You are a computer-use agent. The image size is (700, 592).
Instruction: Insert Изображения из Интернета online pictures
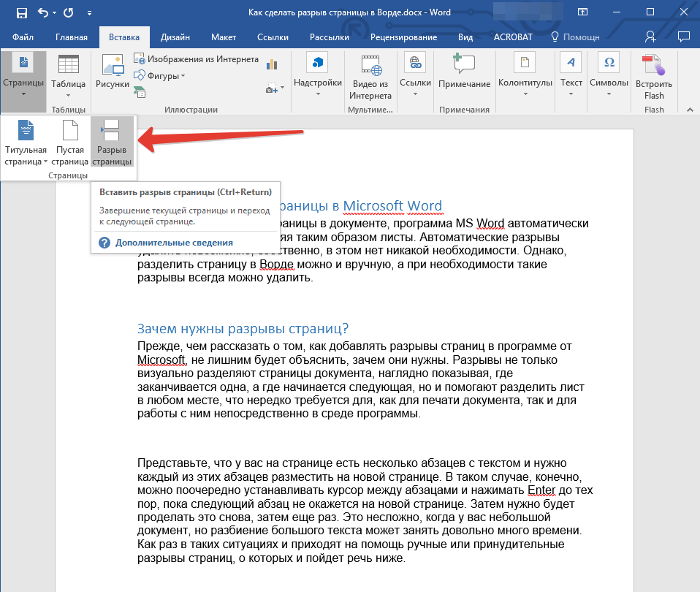196,59
